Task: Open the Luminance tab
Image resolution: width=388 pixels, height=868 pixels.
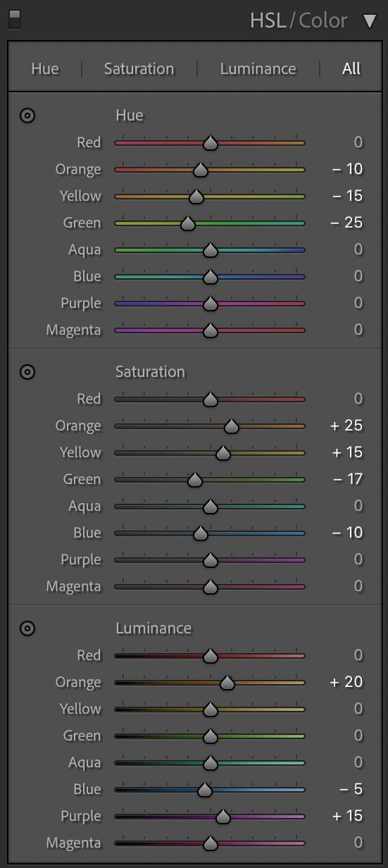Action: pos(258,69)
